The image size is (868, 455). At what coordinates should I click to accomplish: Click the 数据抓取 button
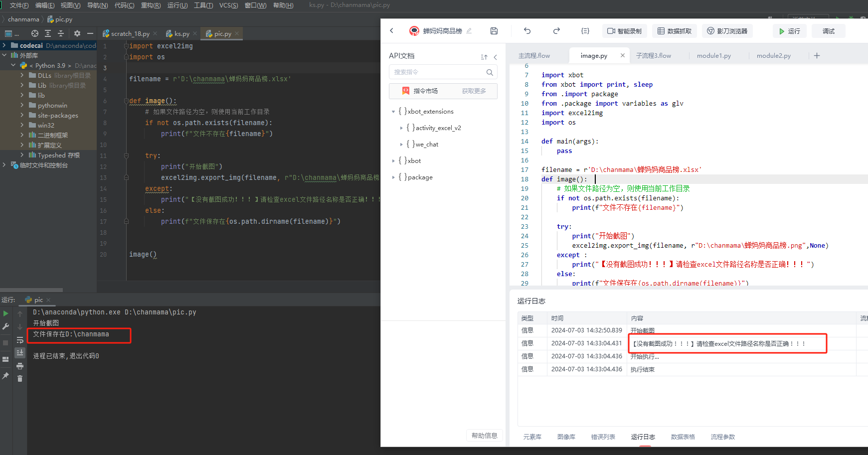click(x=675, y=31)
